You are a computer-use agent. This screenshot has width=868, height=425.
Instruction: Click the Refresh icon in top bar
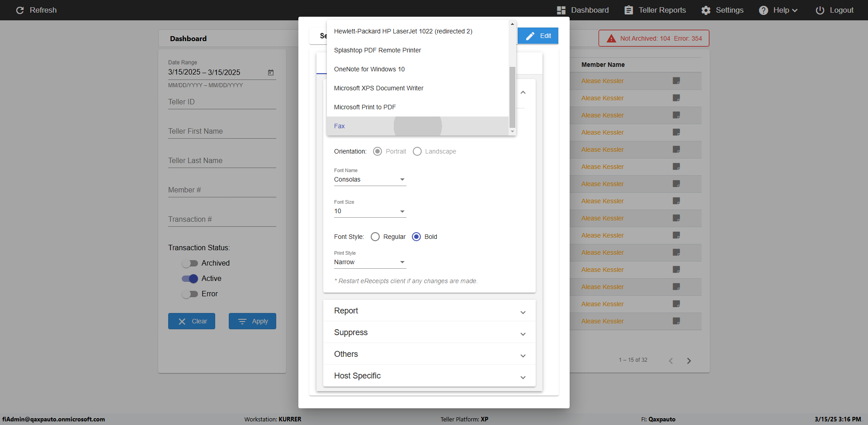20,10
